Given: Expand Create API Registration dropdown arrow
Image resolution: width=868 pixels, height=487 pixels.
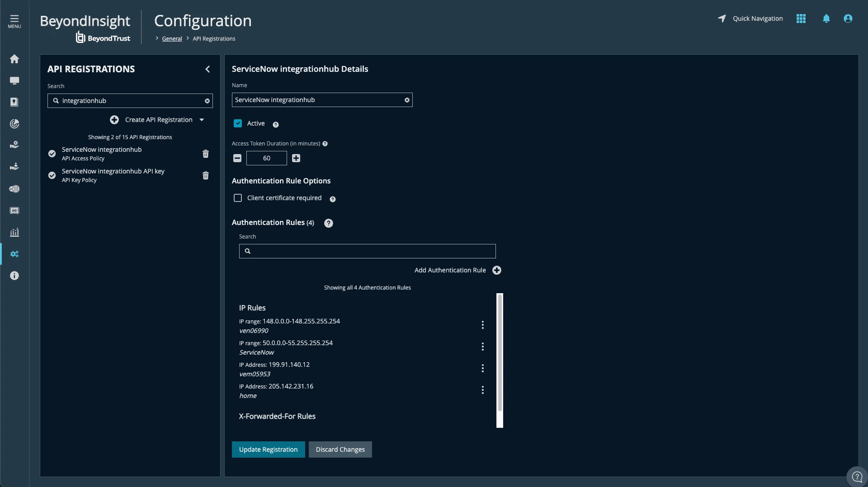Looking at the screenshot, I should tap(202, 120).
